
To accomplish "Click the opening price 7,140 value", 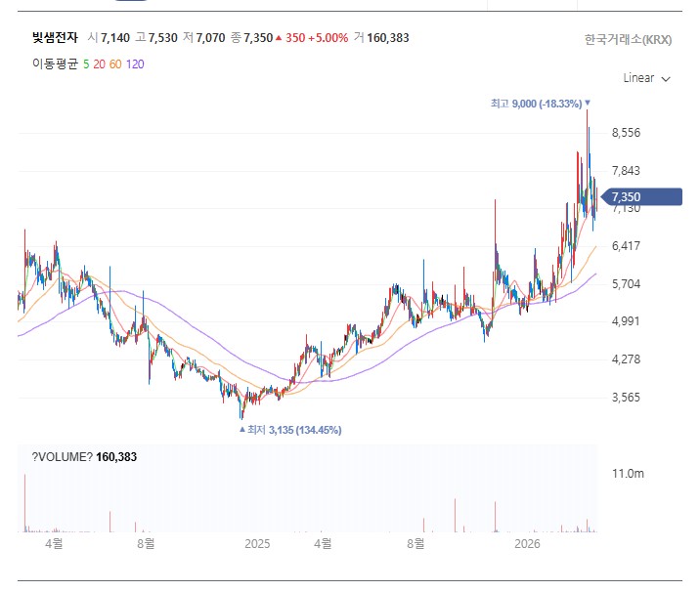I will point(115,38).
